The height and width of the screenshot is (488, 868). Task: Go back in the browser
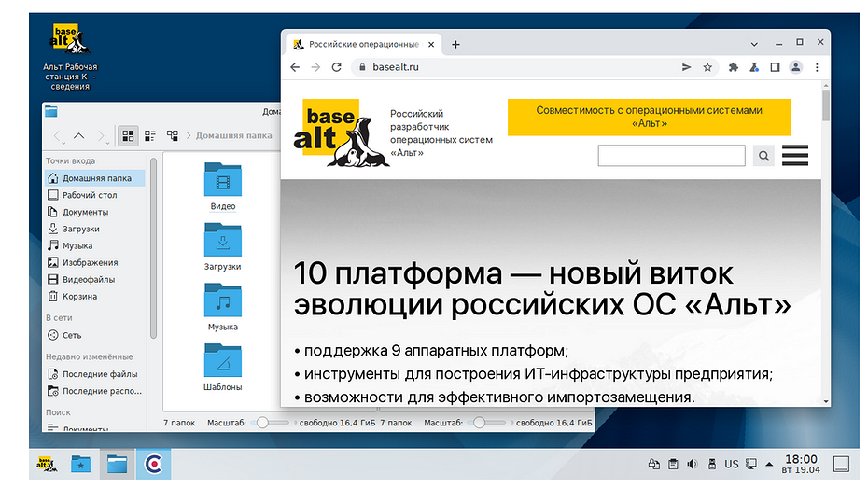(295, 67)
